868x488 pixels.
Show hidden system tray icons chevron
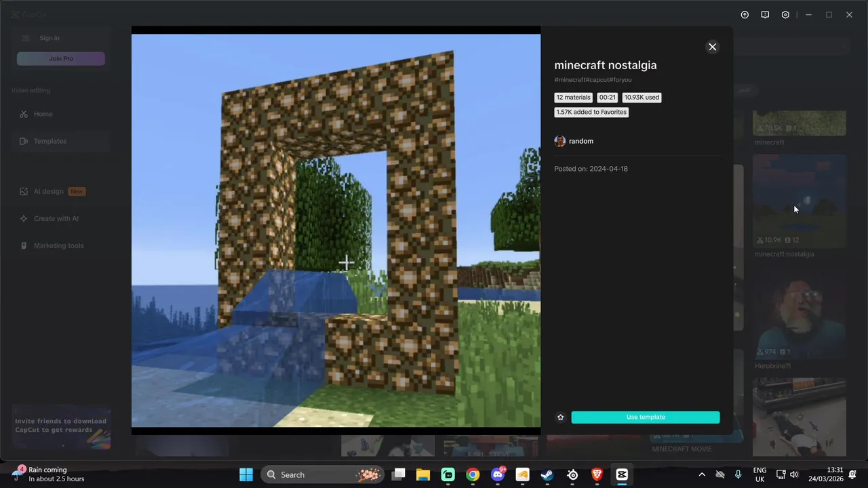[x=702, y=474]
